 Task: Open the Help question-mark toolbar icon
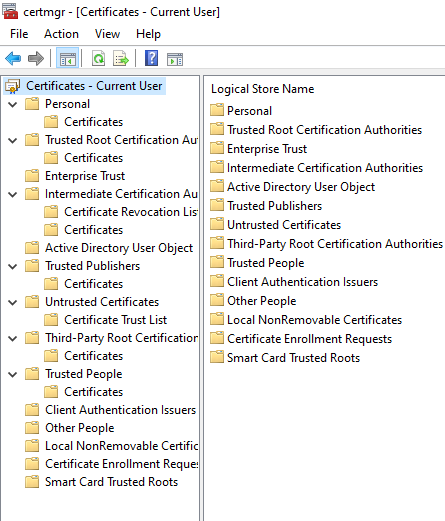[x=151, y=58]
